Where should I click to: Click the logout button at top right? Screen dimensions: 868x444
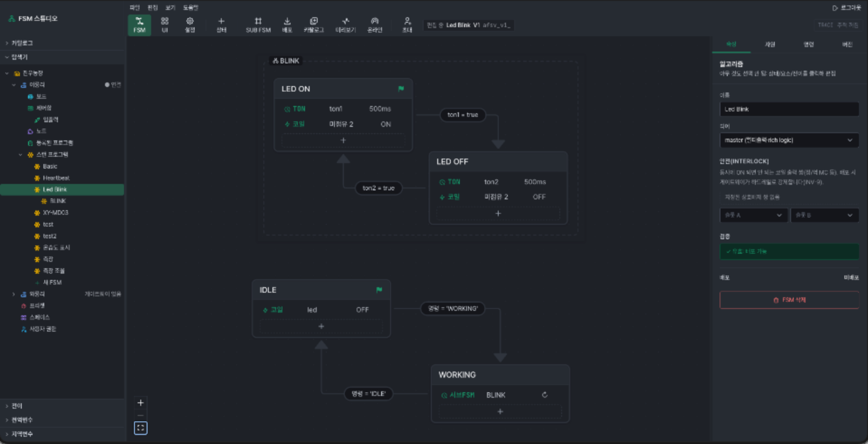[846, 8]
